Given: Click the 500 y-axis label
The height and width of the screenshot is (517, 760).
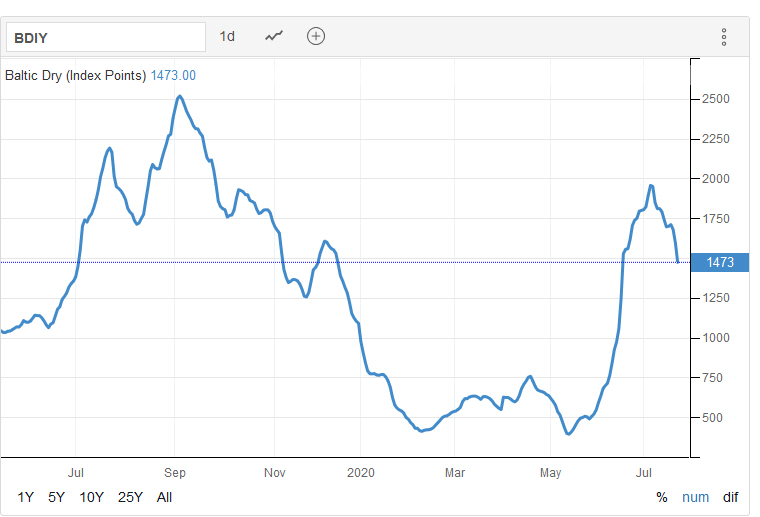Looking at the screenshot, I should tap(712, 418).
